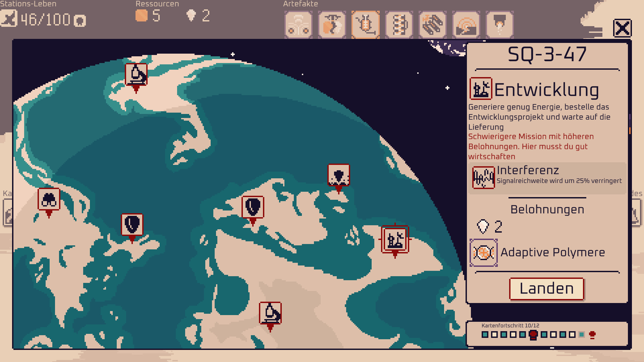Image resolution: width=644 pixels, height=362 pixels.
Task: Click the solar panels artifact icon
Action: coord(432,25)
